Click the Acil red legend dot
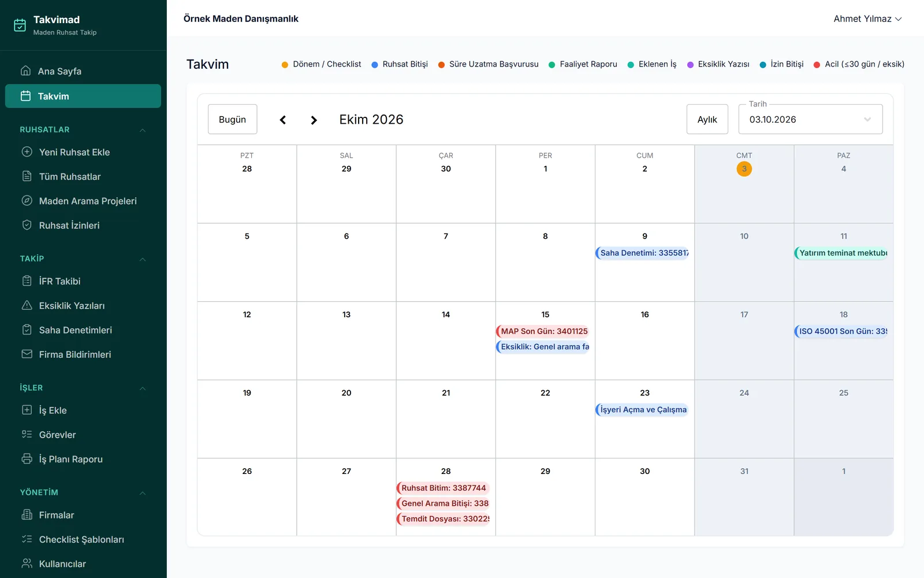This screenshot has width=924, height=578. [817, 65]
